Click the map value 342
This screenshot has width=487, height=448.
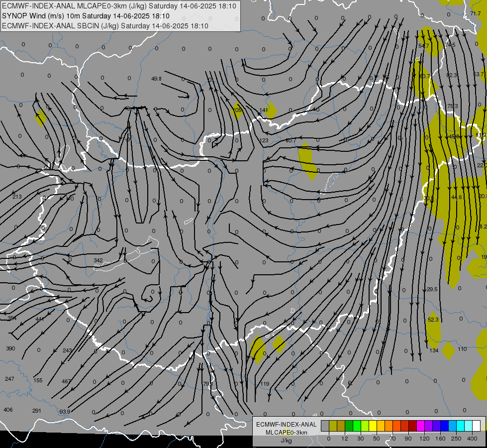click(x=98, y=260)
